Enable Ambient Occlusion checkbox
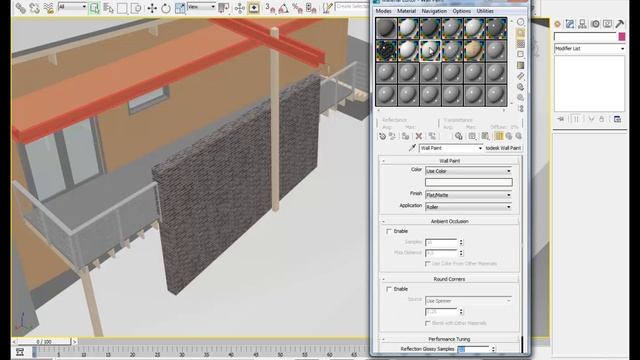The image size is (640, 360). (x=389, y=231)
